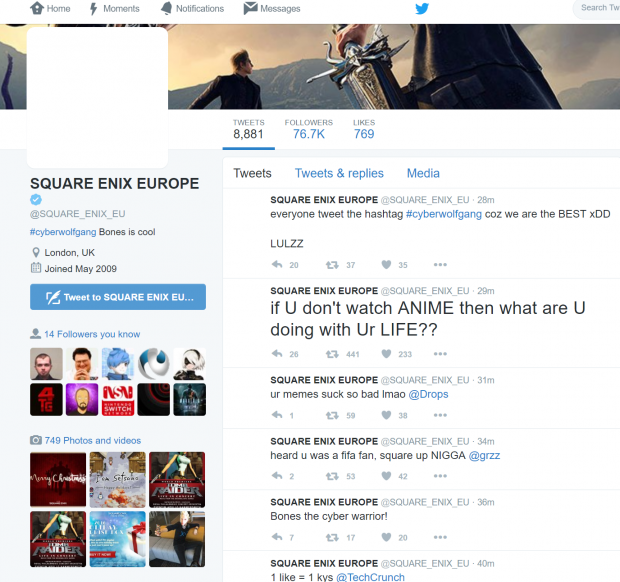620x582 pixels.
Task: Open the purple bearded follower avatar
Action: pyautogui.click(x=82, y=399)
